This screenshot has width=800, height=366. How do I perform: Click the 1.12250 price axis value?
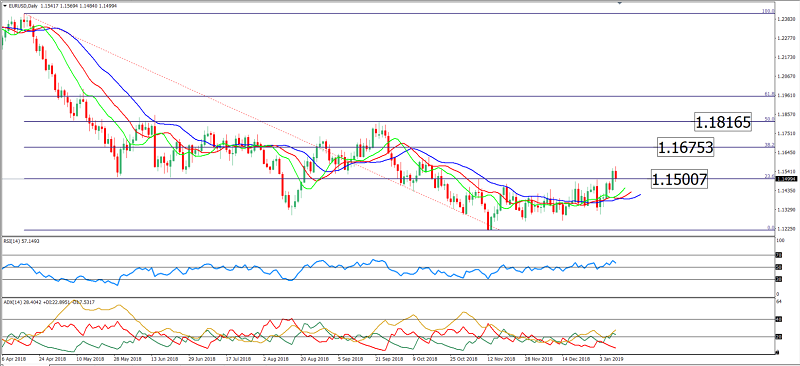785,230
